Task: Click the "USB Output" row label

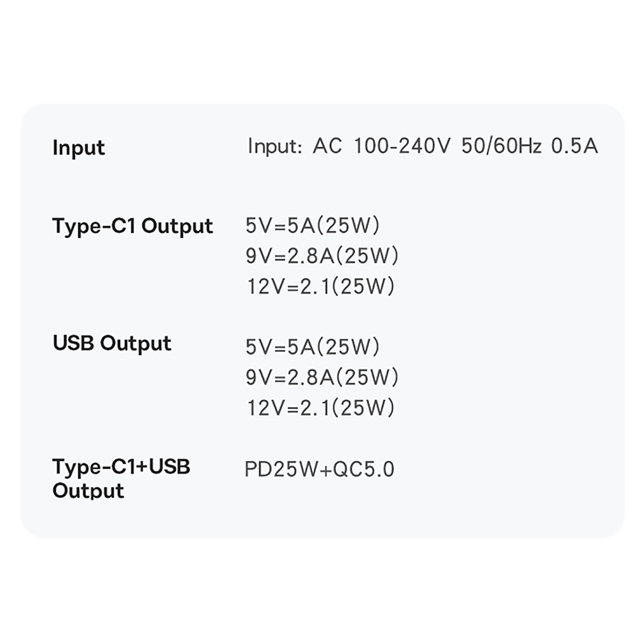Action: tap(112, 343)
